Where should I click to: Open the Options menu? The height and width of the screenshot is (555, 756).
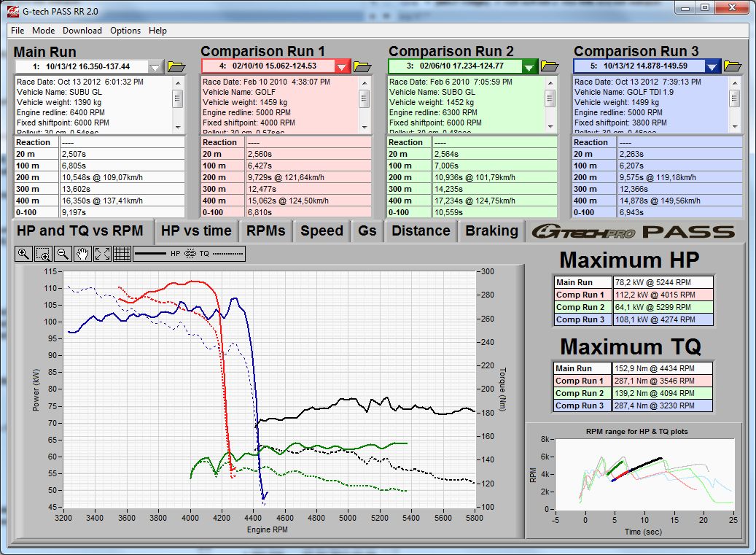pyautogui.click(x=125, y=31)
